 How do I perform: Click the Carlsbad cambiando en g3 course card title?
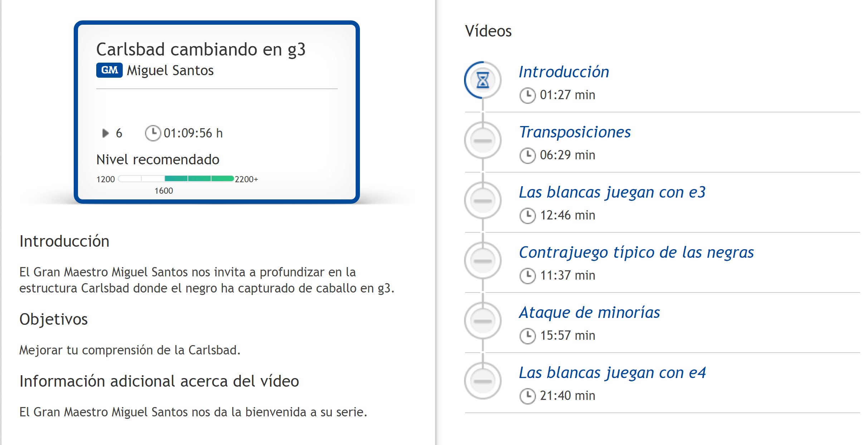(x=201, y=49)
